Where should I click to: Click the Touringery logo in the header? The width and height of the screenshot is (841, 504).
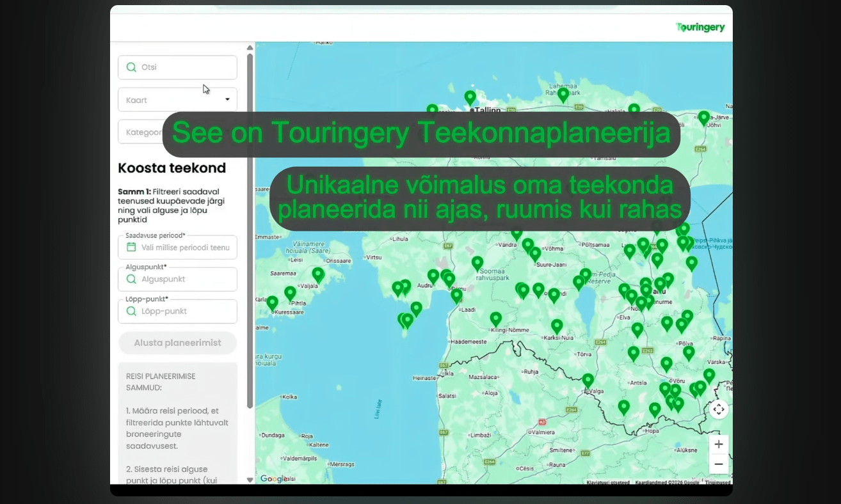[x=700, y=28]
